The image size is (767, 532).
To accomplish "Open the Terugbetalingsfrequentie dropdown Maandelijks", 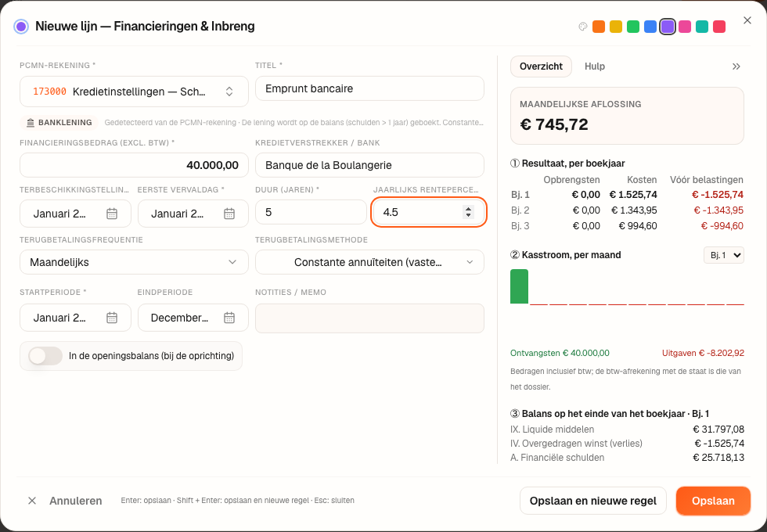I will pos(134,262).
